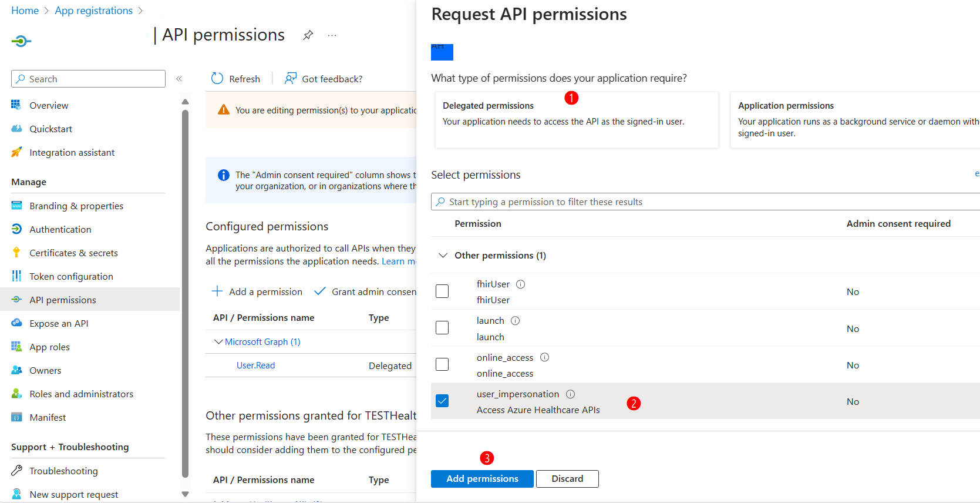
Task: Click the Refresh icon in the toolbar
Action: [217, 79]
